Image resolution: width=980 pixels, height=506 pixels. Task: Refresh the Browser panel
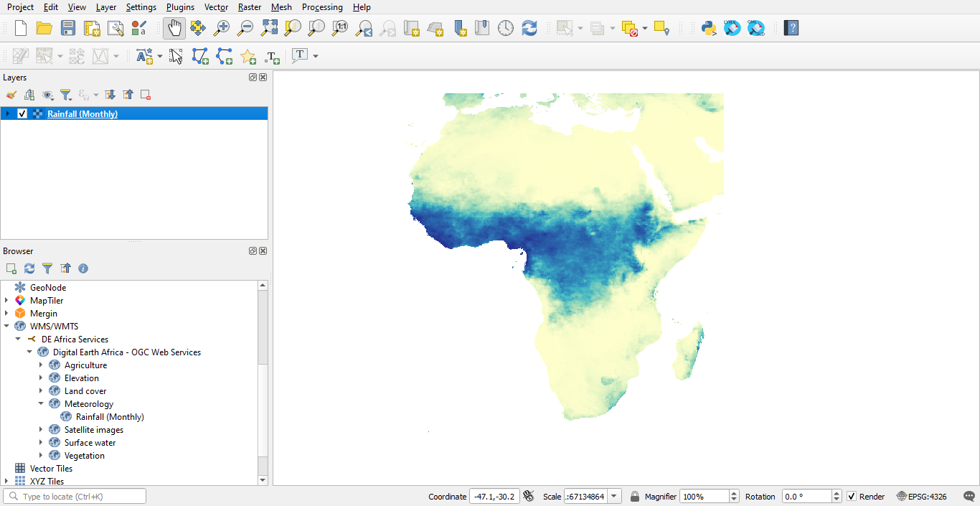pyautogui.click(x=29, y=268)
